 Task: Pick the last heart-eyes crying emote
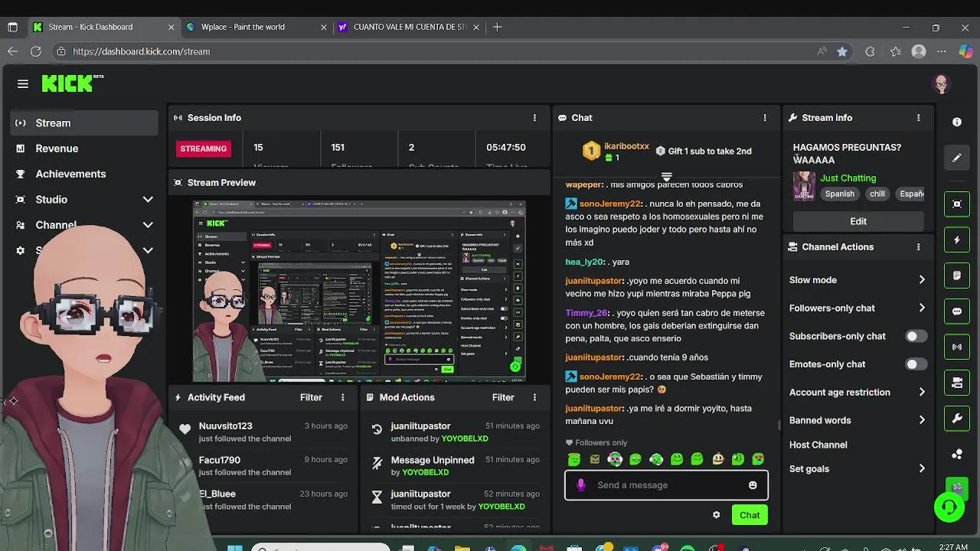758,459
